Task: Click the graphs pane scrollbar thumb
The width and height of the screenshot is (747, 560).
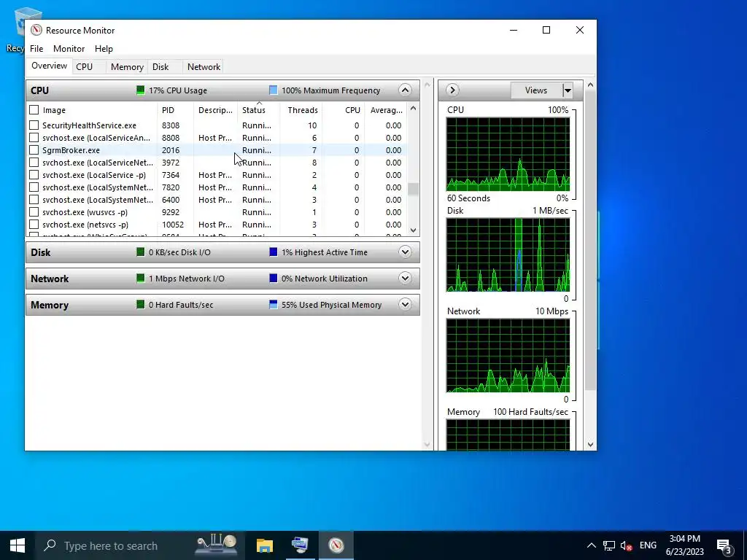Action: click(590, 241)
